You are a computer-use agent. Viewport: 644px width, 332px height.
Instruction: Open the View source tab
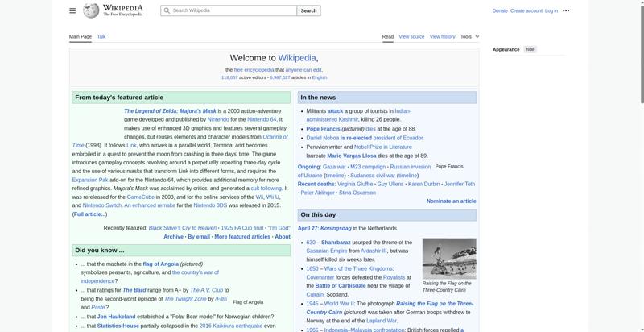[411, 36]
